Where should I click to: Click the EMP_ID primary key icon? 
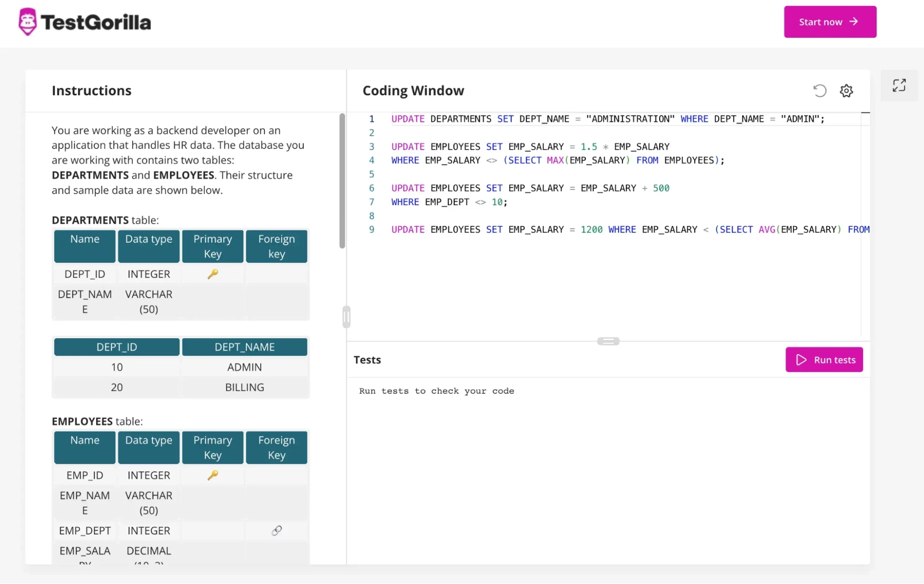(x=213, y=475)
